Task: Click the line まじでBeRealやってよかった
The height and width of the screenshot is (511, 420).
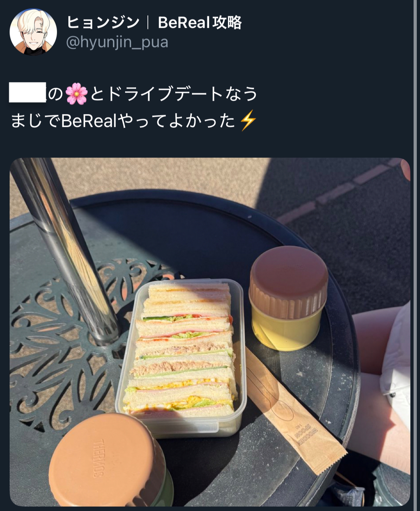Action: click(x=123, y=121)
